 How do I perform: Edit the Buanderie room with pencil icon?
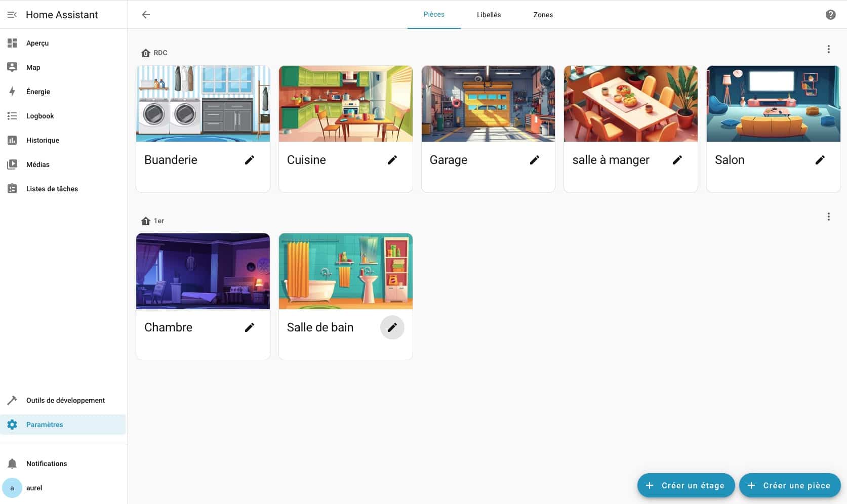(250, 160)
